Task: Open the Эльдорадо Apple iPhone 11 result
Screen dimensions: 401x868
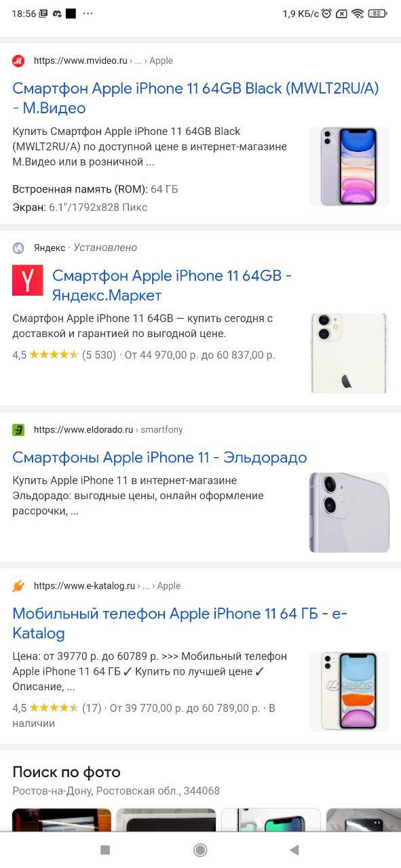Action: coord(159,457)
